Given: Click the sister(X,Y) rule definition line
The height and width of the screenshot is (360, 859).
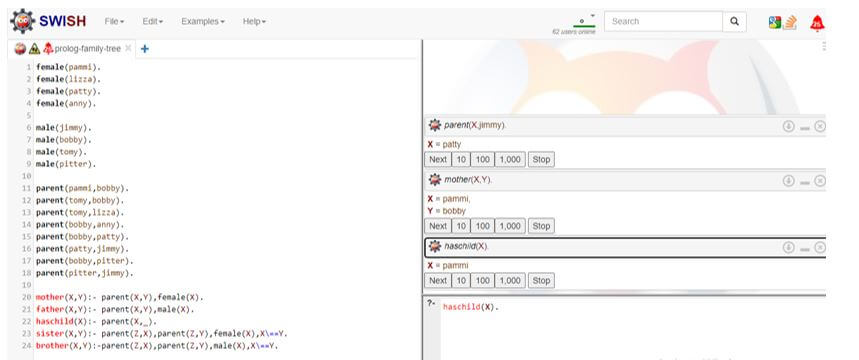Looking at the screenshot, I should [162, 333].
